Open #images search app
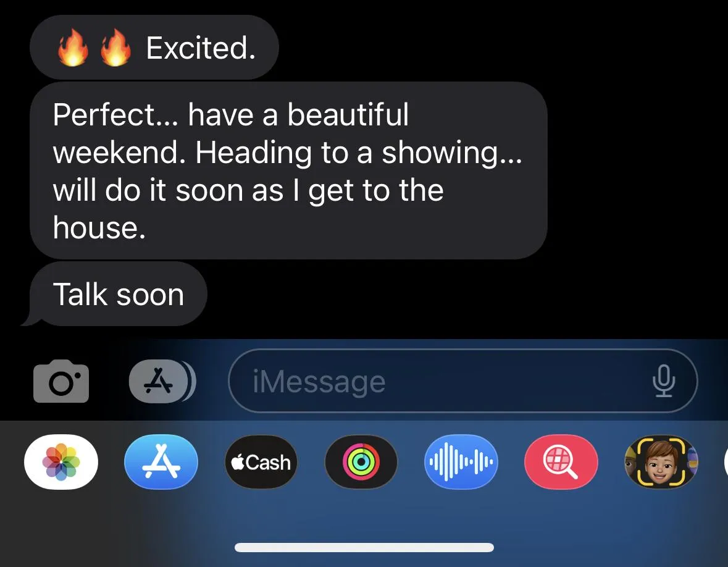 pyautogui.click(x=561, y=461)
